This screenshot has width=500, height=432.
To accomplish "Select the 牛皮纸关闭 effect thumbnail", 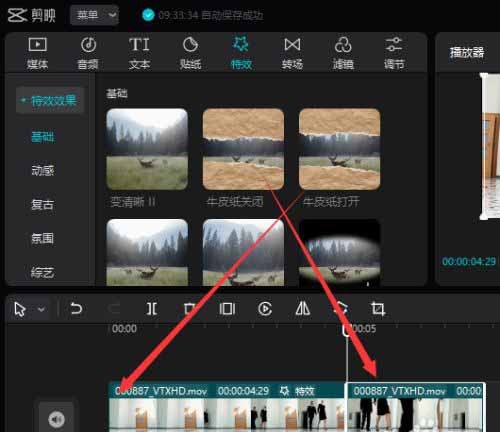I will 243,149.
